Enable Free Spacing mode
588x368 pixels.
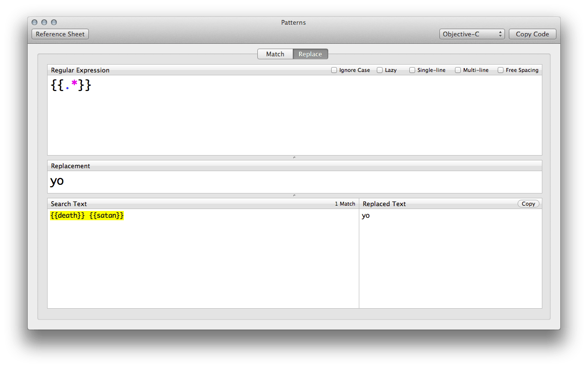(501, 70)
